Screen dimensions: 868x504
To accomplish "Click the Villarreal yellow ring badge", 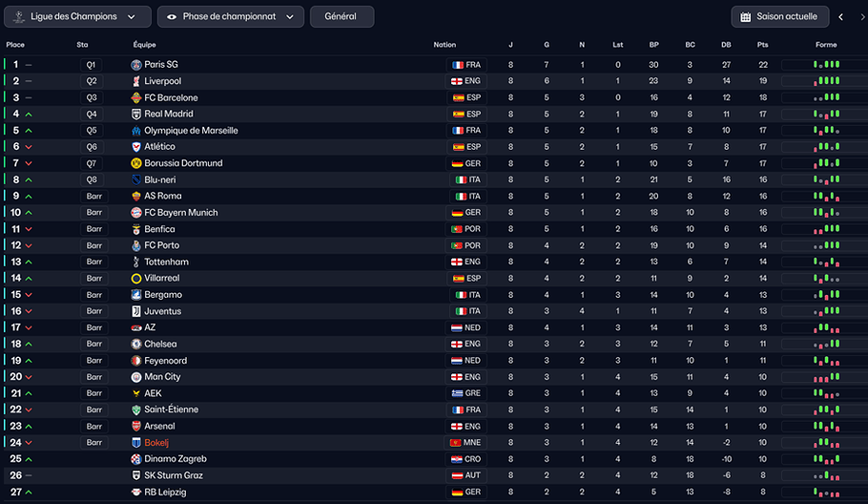I will 136,279.
